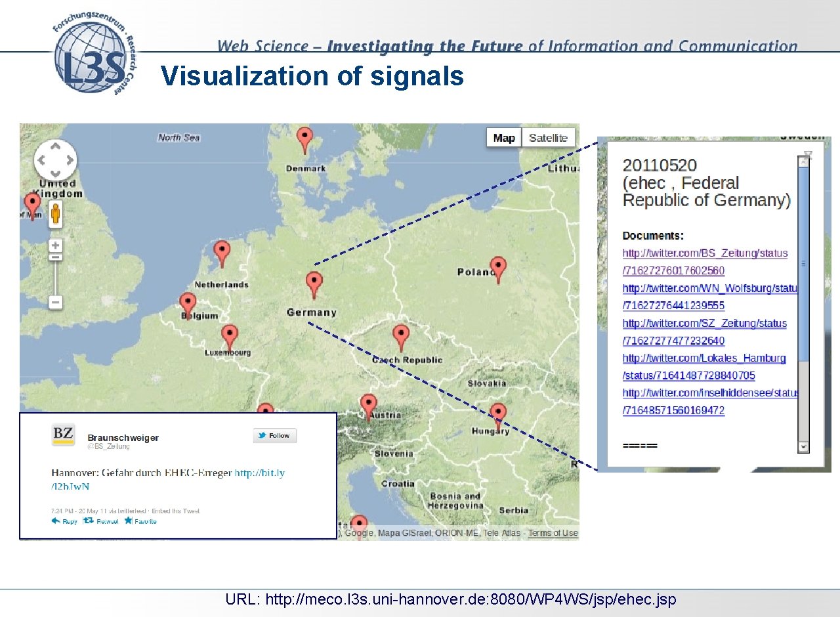Click the map marker over Netherlands

pos(222,254)
